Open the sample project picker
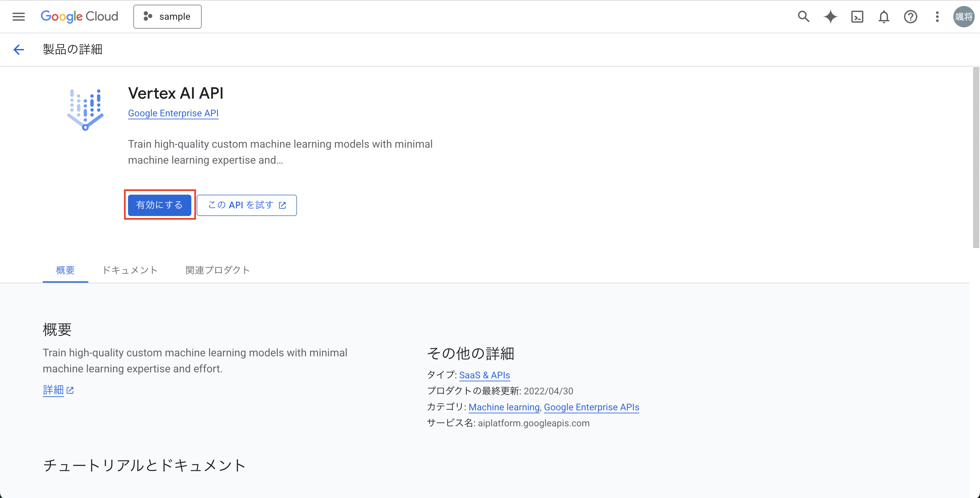Screen dimensions: 980x498 click(167, 16)
